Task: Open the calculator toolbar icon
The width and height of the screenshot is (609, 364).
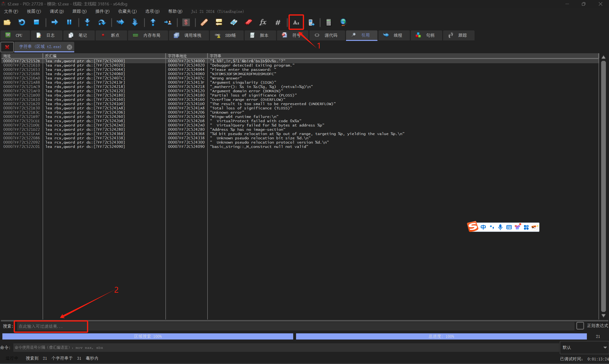Action: pyautogui.click(x=328, y=22)
